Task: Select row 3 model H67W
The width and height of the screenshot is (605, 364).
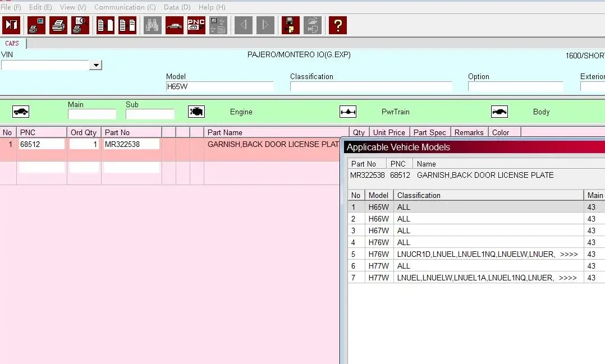Action: (476, 231)
